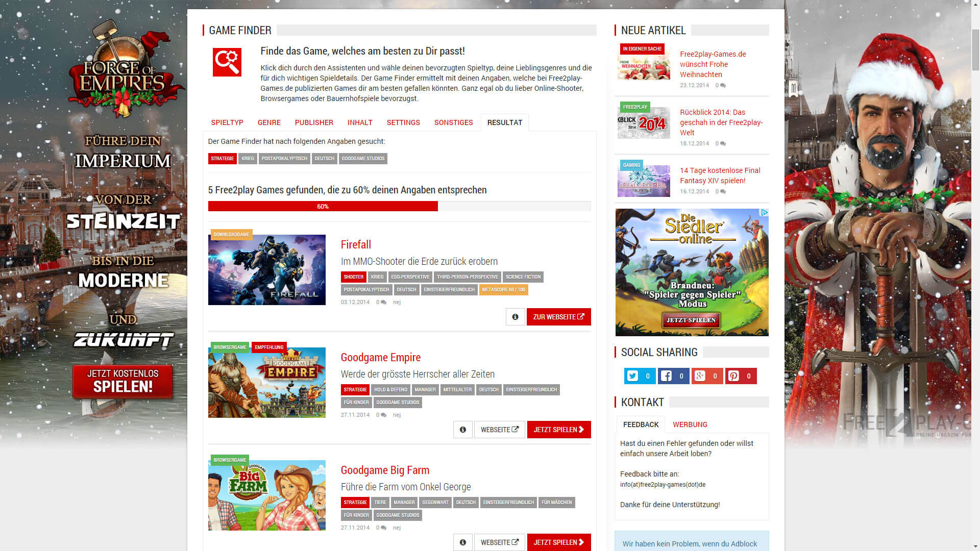Open info icon button for Goodgame Big Farm
Viewport: 980px width, 551px height.
coord(462,542)
